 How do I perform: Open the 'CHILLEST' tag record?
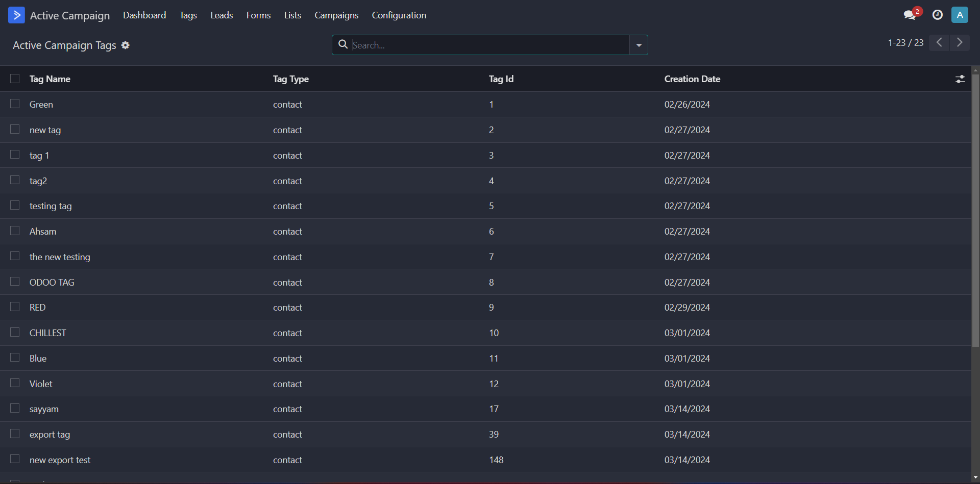(47, 333)
